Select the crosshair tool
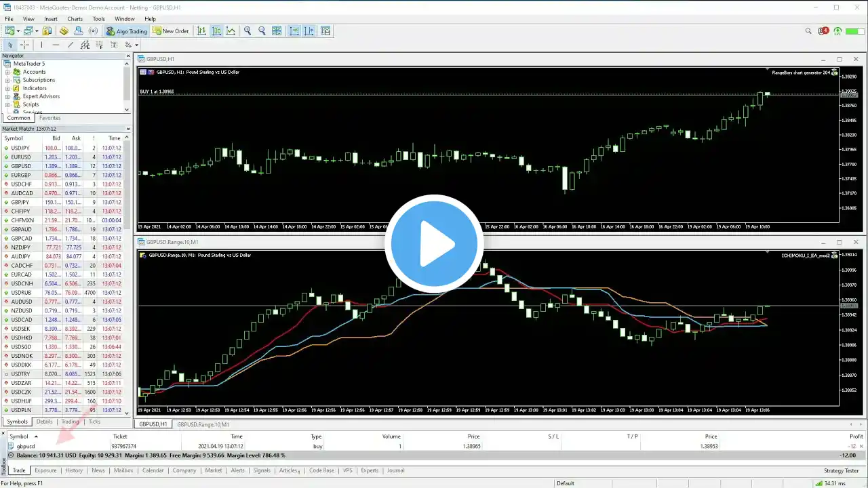 [x=25, y=45]
